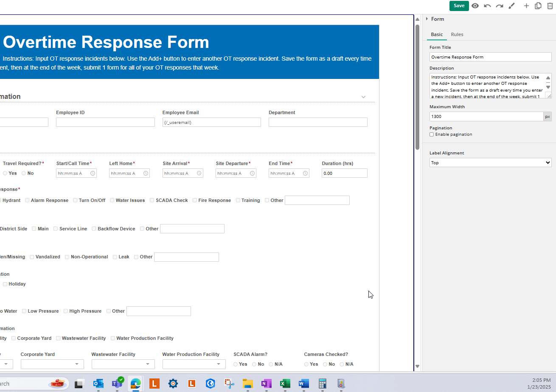
Task: Select N/A for SCADA Alarm
Action: tap(271, 364)
